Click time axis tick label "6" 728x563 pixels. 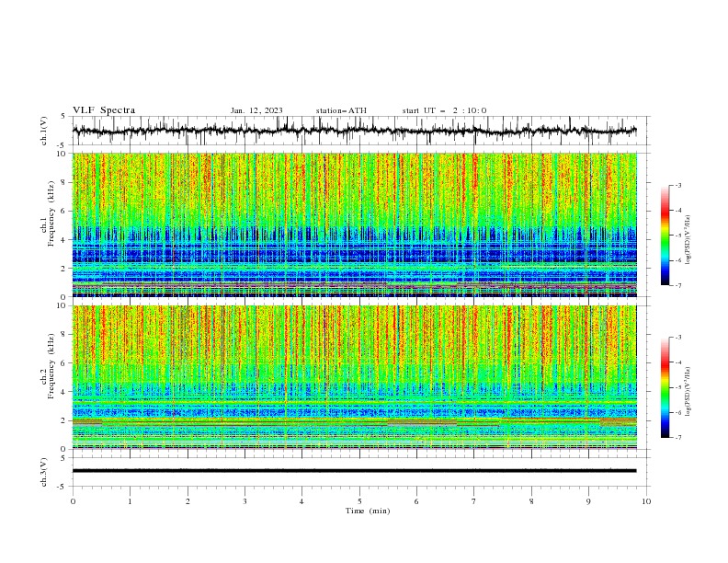pyautogui.click(x=416, y=501)
